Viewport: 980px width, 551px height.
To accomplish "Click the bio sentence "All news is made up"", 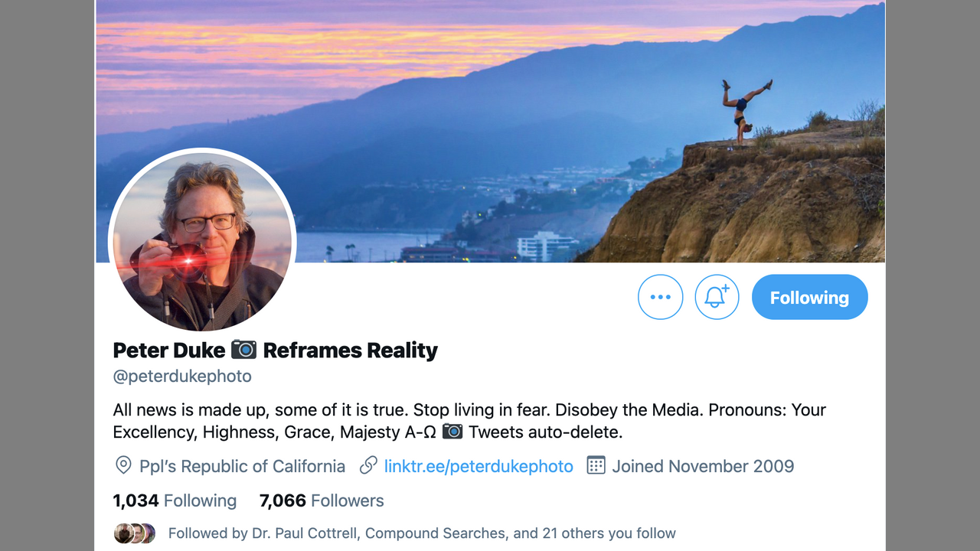I will coord(191,409).
